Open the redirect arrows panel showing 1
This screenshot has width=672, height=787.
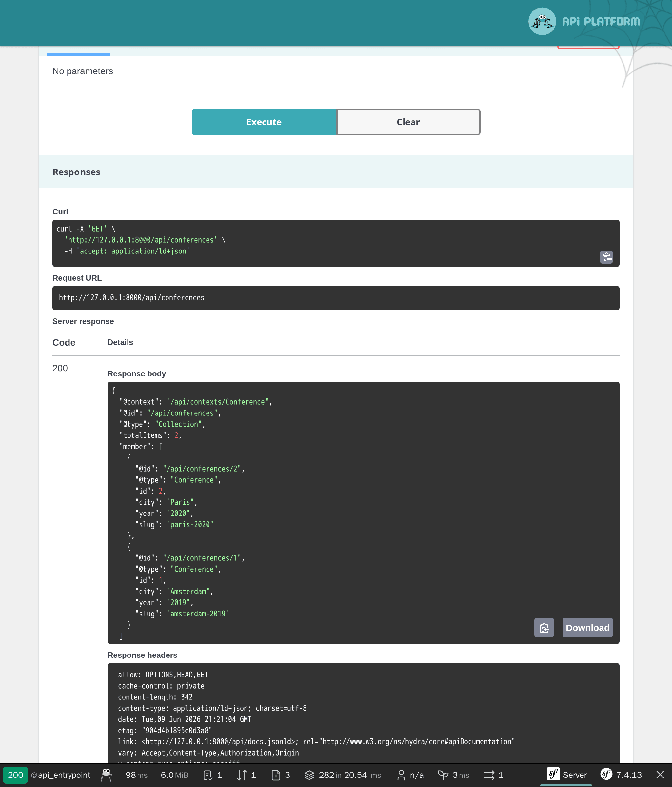click(x=493, y=775)
